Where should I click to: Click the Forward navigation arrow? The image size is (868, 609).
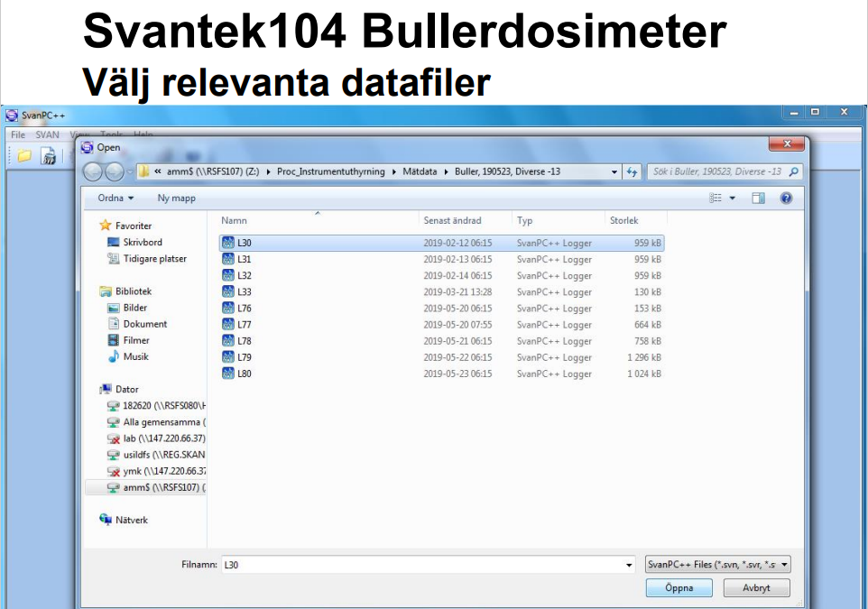pos(114,171)
